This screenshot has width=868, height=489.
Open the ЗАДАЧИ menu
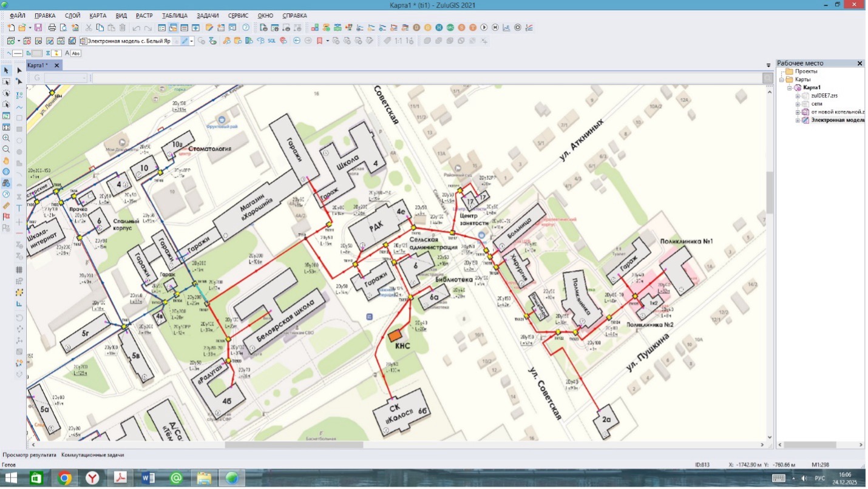[208, 15]
